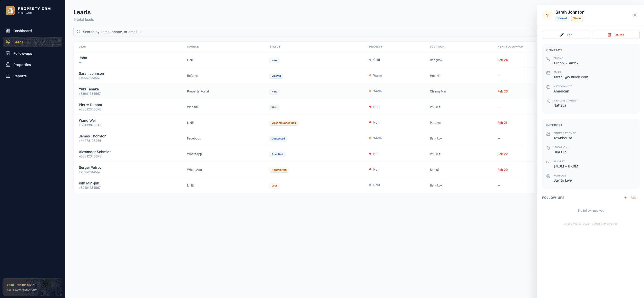
Task: Close the Sarah Johnson detail panel
Action: coord(635,15)
